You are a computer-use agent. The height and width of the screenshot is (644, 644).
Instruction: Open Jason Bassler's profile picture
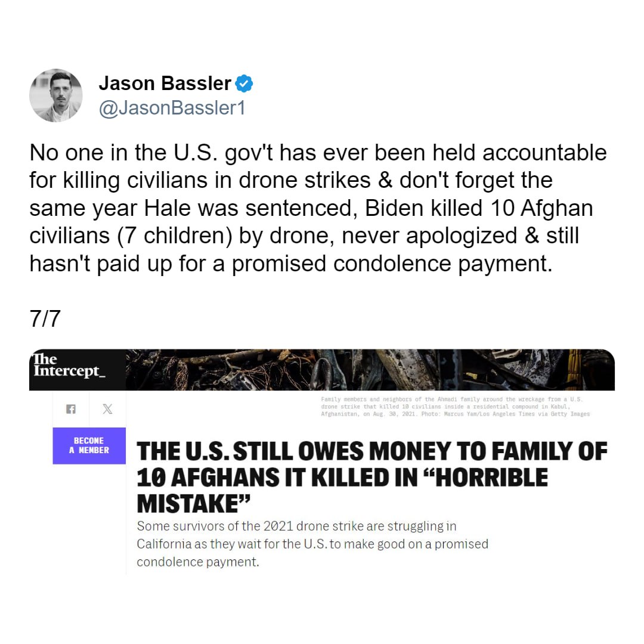click(x=56, y=95)
